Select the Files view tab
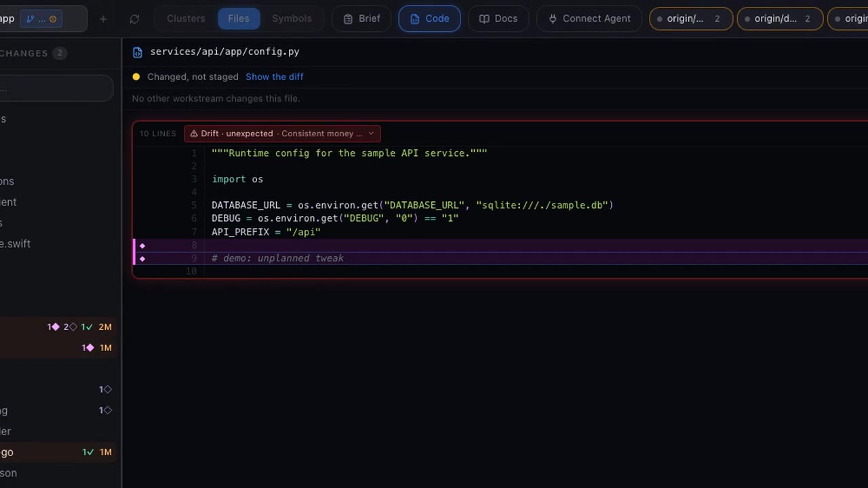 pos(239,19)
